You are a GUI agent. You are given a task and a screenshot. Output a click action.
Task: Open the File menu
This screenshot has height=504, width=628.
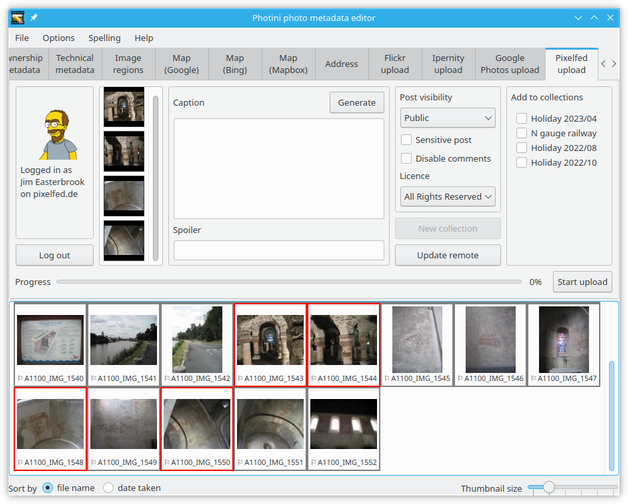coord(22,38)
